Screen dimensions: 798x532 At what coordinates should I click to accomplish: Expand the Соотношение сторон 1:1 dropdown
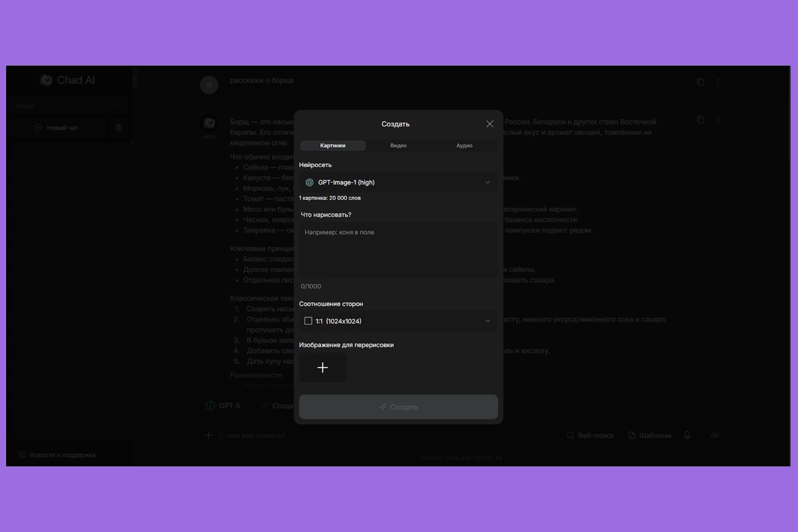click(x=398, y=321)
